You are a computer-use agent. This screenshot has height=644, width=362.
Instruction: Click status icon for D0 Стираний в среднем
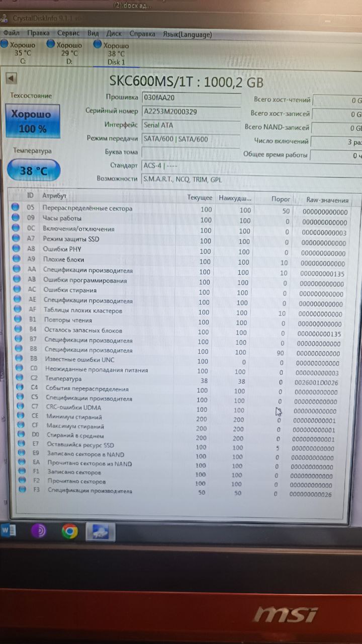22,434
